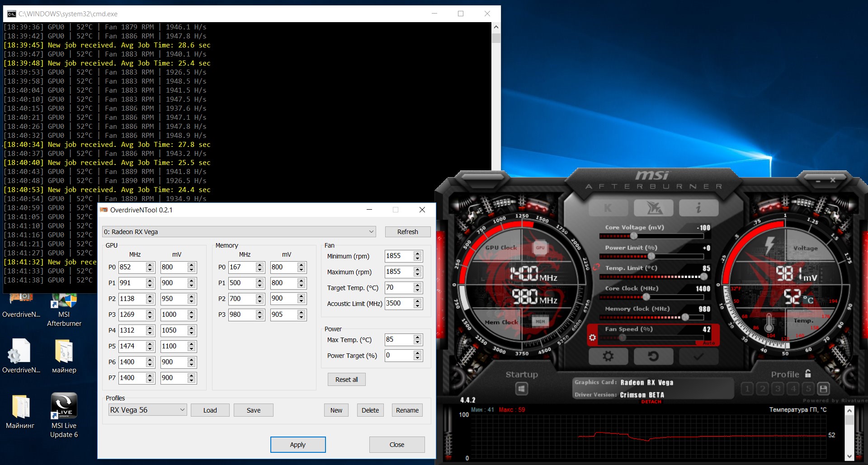This screenshot has width=868, height=465.
Task: Decrease Fan Maximum rpm with spinner
Action: pyautogui.click(x=418, y=275)
